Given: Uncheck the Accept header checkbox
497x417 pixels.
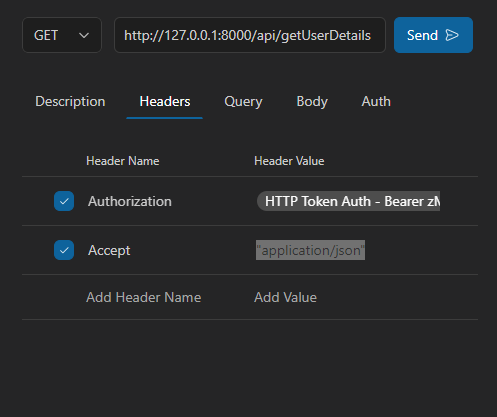Looking at the screenshot, I should point(64,250).
